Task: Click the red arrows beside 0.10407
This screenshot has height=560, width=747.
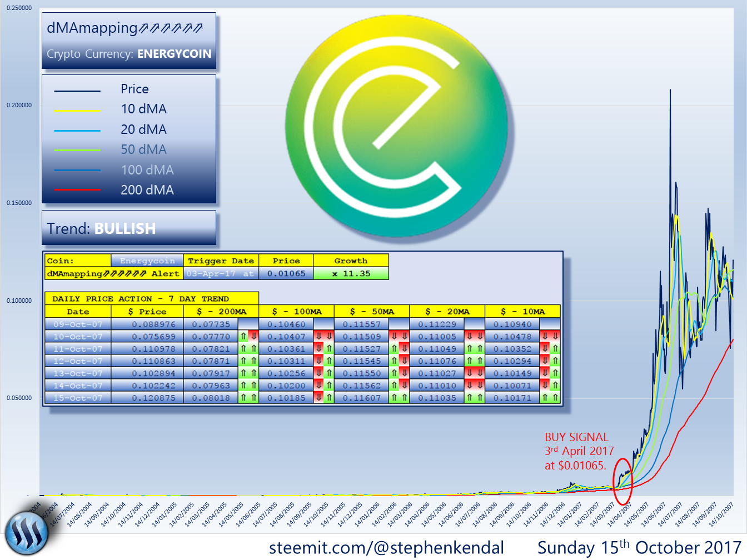Action: (324, 336)
